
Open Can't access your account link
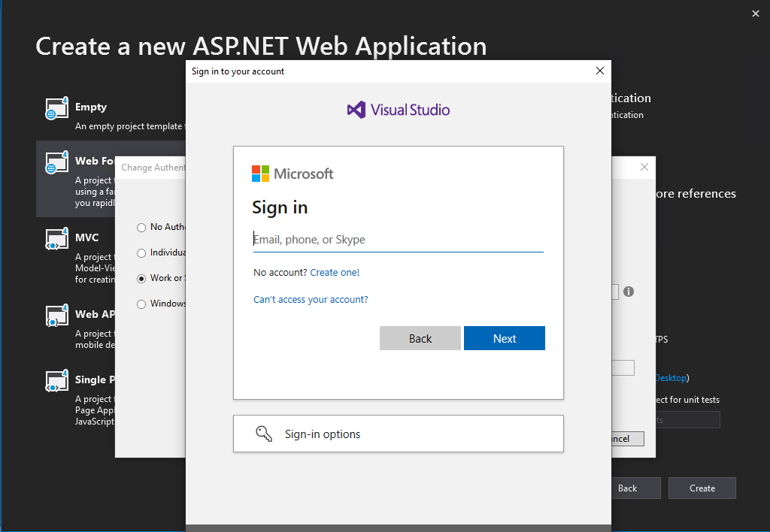(311, 299)
